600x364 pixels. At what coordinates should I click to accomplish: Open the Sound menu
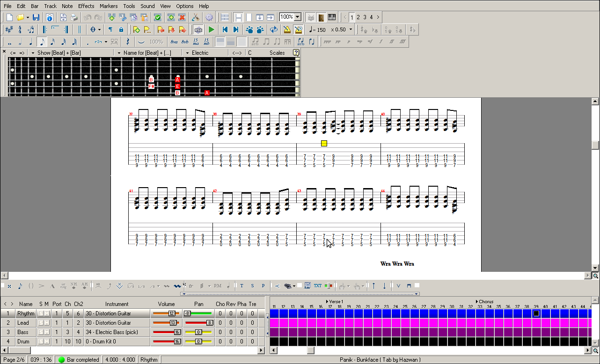click(147, 6)
